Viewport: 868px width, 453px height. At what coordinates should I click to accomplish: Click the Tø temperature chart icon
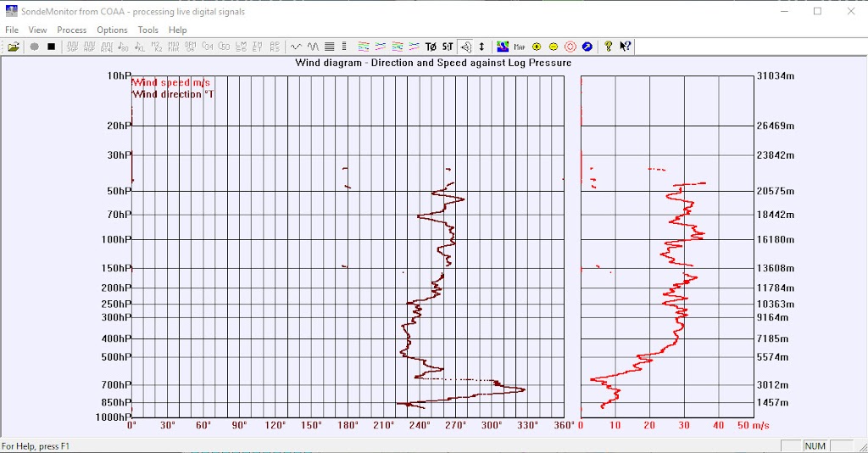pos(431,47)
